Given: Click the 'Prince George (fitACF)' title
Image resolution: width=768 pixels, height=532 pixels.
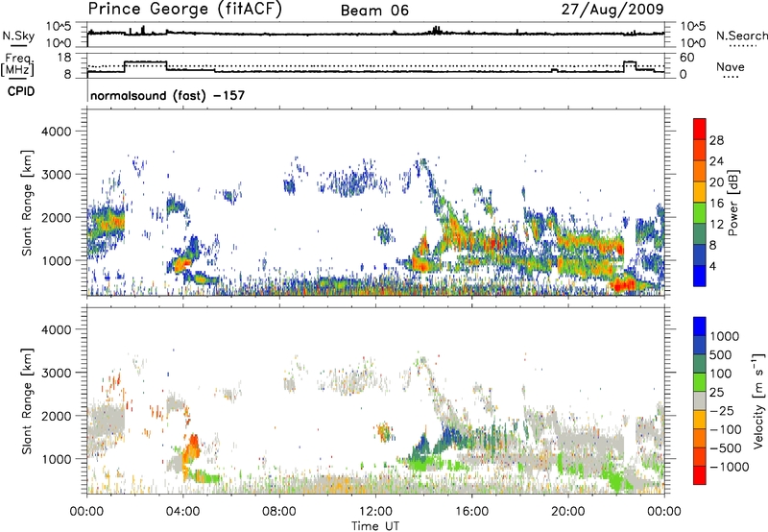Looking at the screenshot, I should click(184, 10).
